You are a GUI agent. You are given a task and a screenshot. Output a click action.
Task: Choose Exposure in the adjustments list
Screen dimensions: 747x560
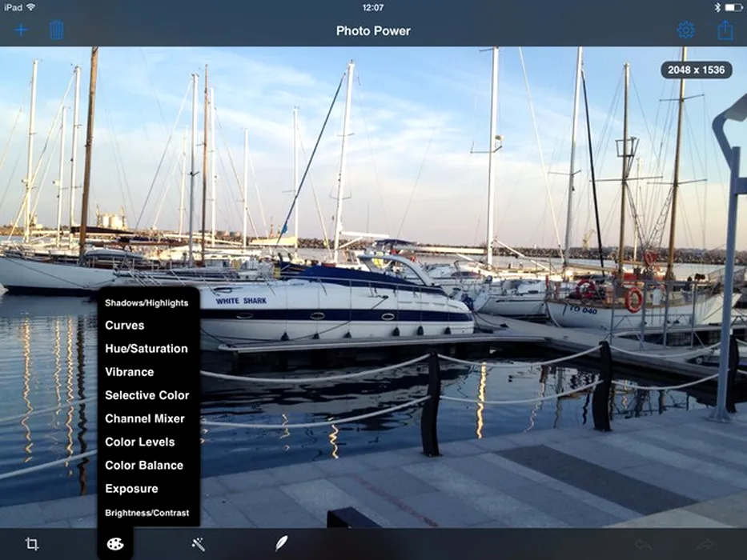tap(131, 489)
